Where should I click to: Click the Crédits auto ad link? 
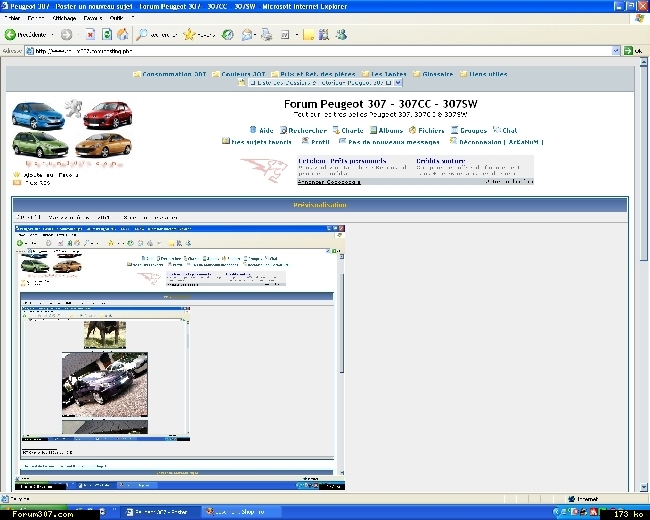(441, 160)
